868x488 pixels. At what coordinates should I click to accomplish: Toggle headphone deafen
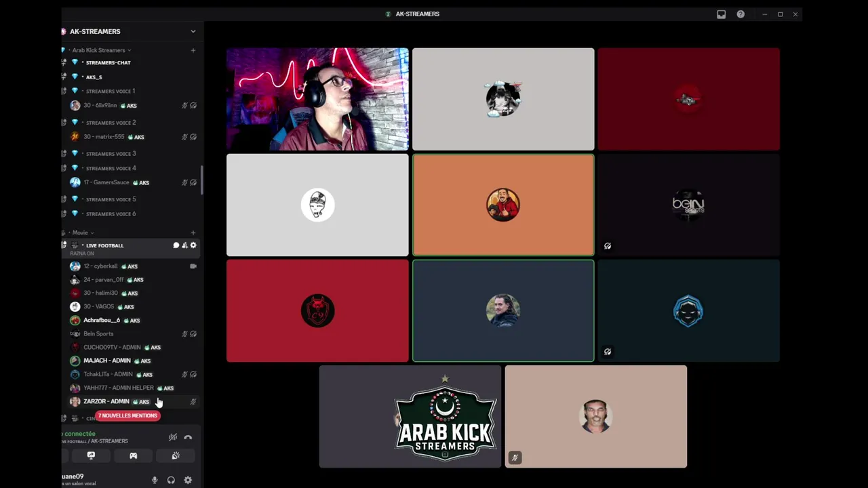[x=171, y=480]
